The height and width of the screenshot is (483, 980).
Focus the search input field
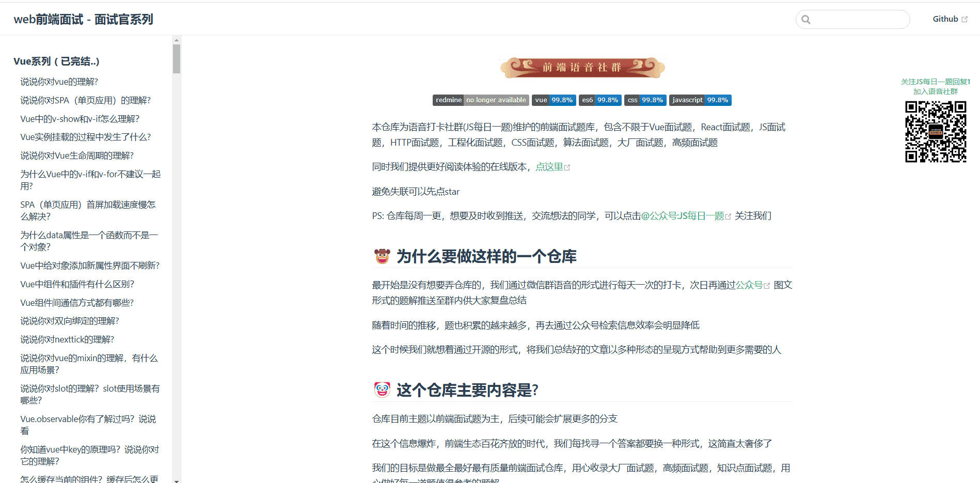click(858, 20)
